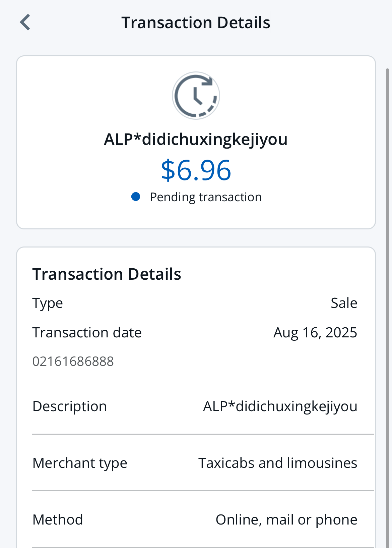The image size is (392, 548).
Task: Tap the blue pending status dot
Action: pyautogui.click(x=136, y=197)
